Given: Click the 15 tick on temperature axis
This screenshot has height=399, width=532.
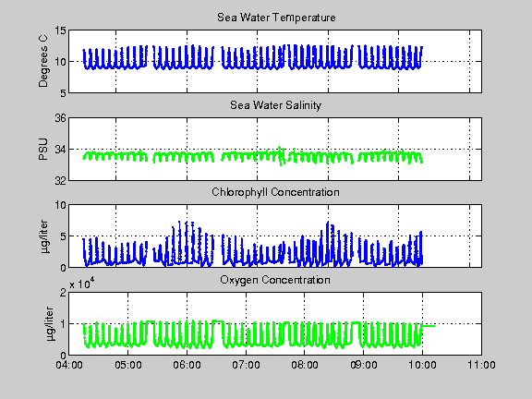Looking at the screenshot, I should [60, 30].
